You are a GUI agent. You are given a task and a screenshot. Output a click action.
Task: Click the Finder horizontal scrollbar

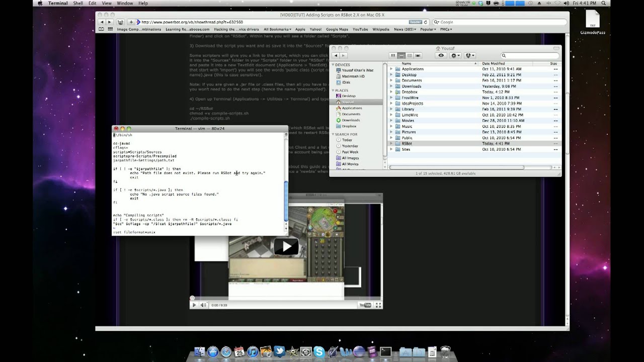(x=457, y=167)
